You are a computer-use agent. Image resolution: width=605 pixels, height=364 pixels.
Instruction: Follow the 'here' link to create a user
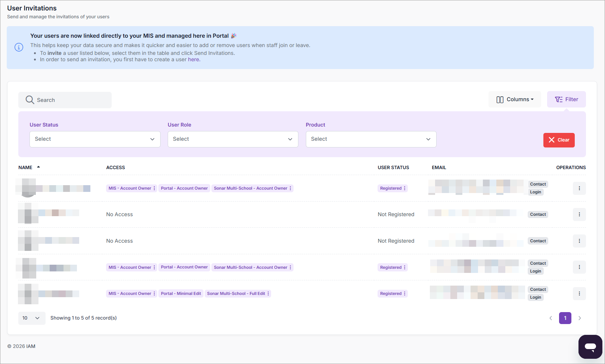click(193, 60)
